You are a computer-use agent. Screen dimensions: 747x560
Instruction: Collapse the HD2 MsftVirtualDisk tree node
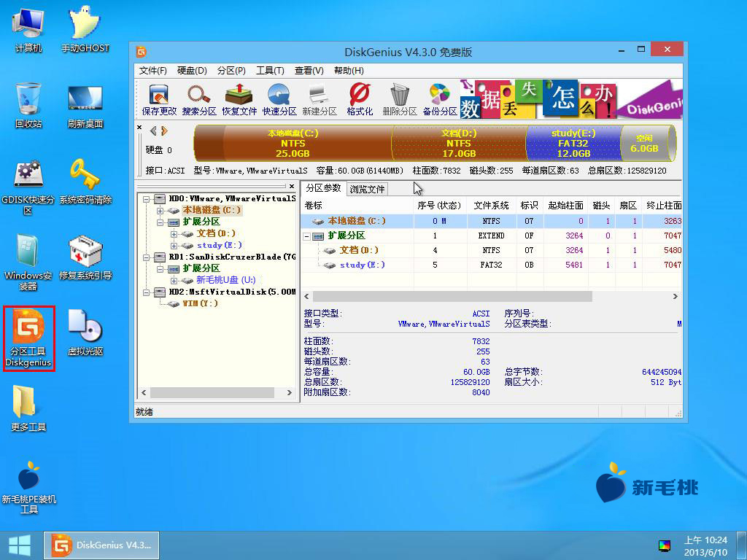click(x=147, y=292)
